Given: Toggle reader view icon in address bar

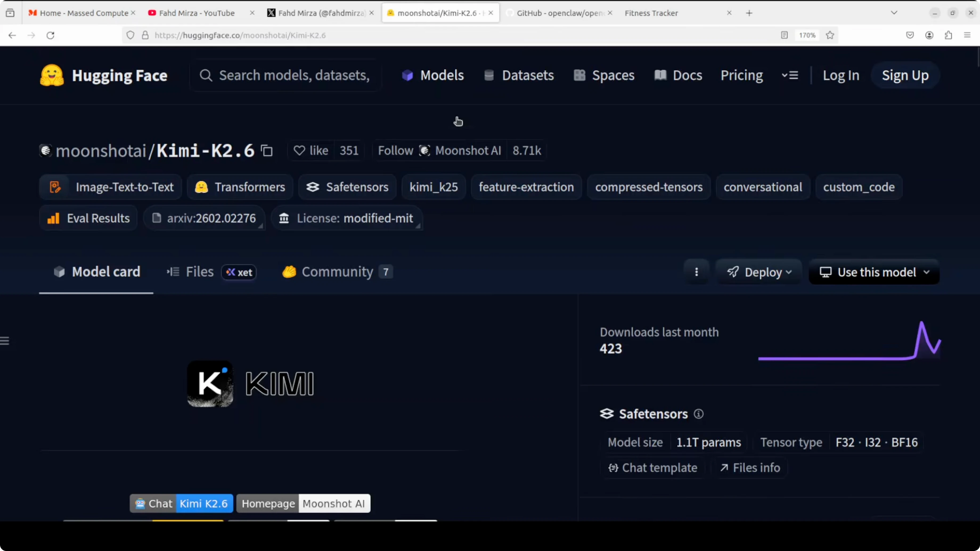Looking at the screenshot, I should [x=784, y=35].
